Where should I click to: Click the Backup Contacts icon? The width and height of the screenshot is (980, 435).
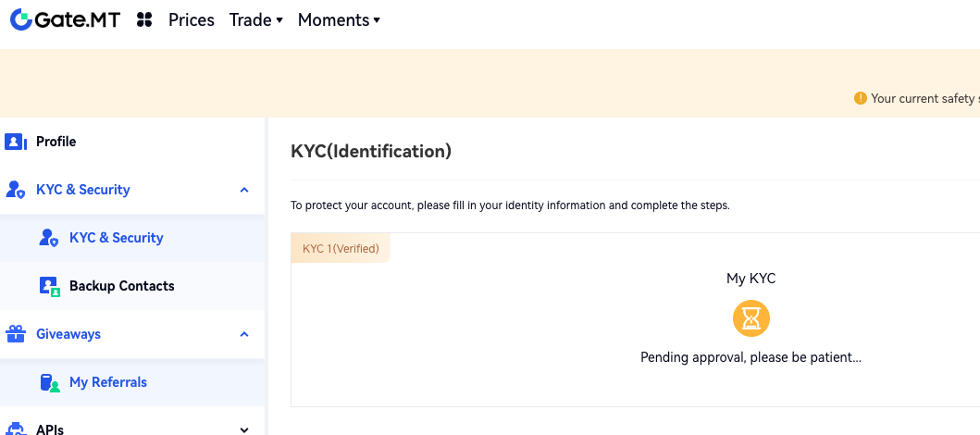(x=49, y=286)
